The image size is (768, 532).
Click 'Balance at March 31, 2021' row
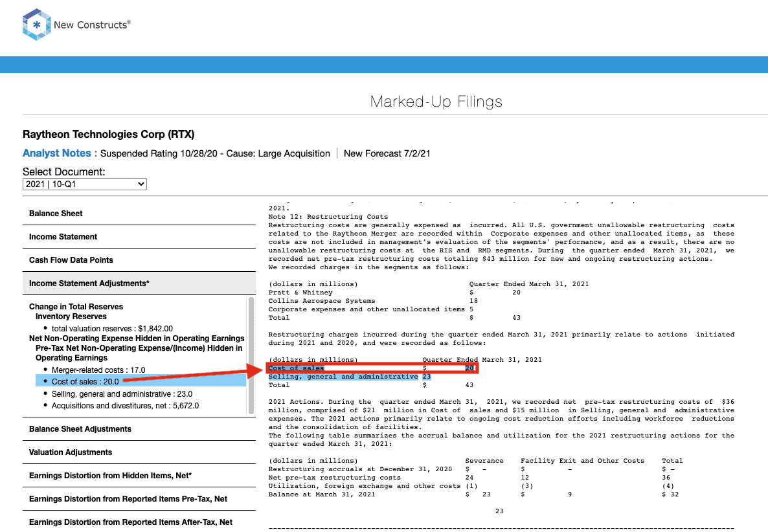[x=474, y=494]
